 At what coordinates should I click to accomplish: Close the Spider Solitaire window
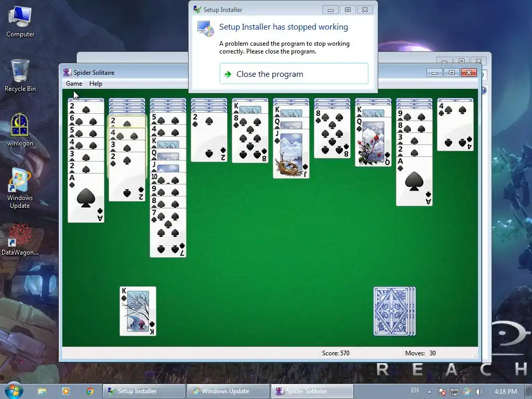[469, 73]
